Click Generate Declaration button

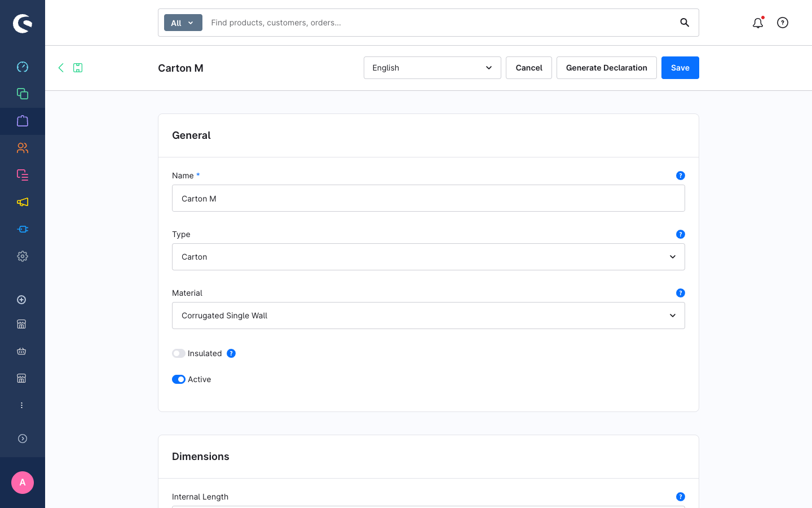click(607, 68)
